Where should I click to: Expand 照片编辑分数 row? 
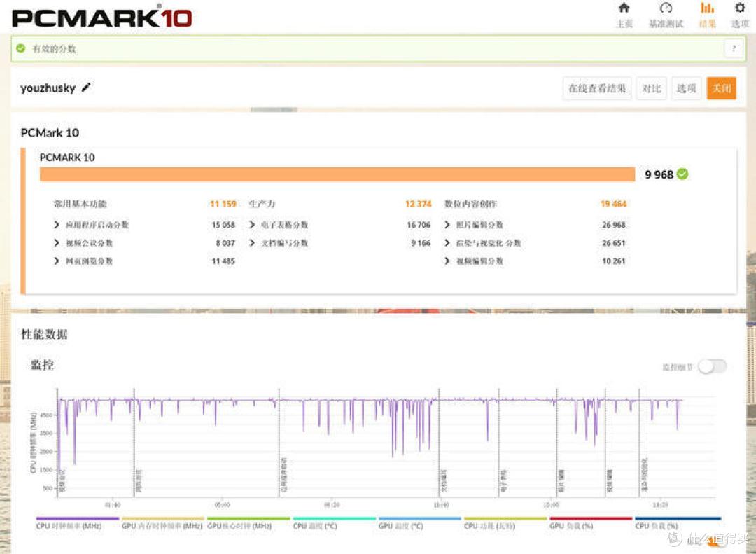point(474,225)
